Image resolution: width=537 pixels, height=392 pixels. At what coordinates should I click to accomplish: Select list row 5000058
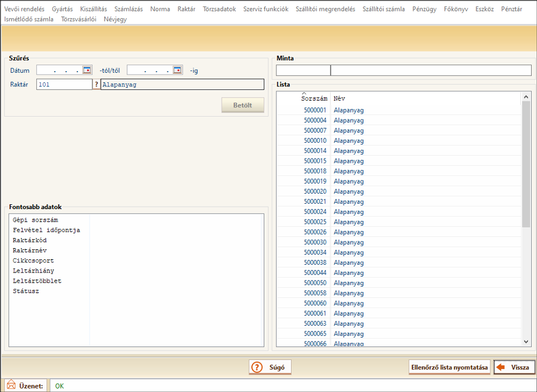click(x=399, y=293)
